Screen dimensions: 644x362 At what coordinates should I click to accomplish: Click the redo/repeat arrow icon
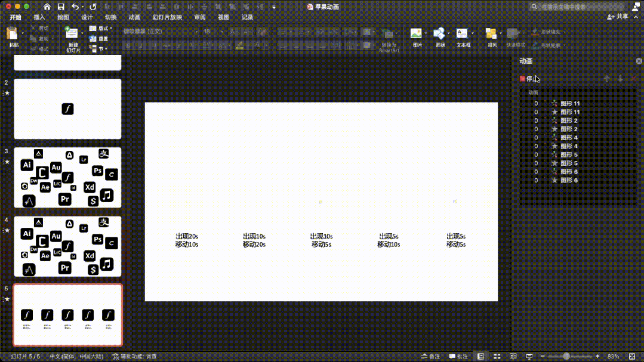(93, 7)
